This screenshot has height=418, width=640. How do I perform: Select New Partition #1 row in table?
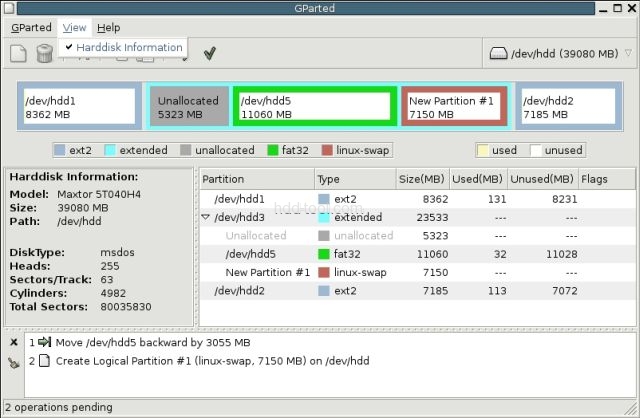(x=418, y=273)
